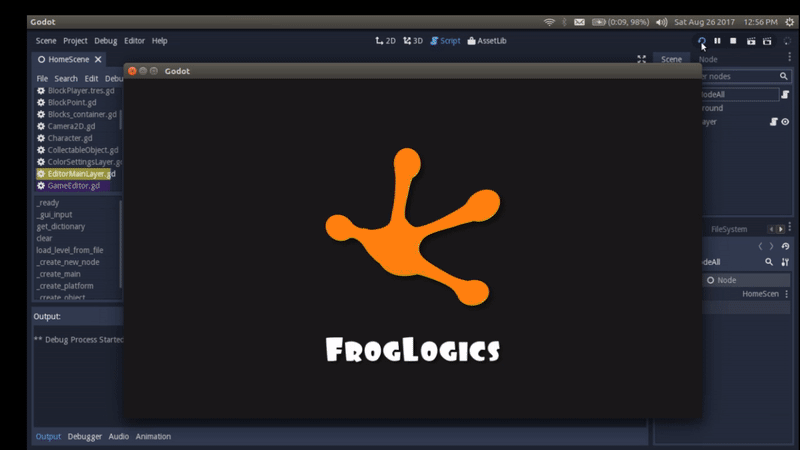Screen dimensions: 800x450
Task: Jump to the _ready function
Action: (47, 203)
